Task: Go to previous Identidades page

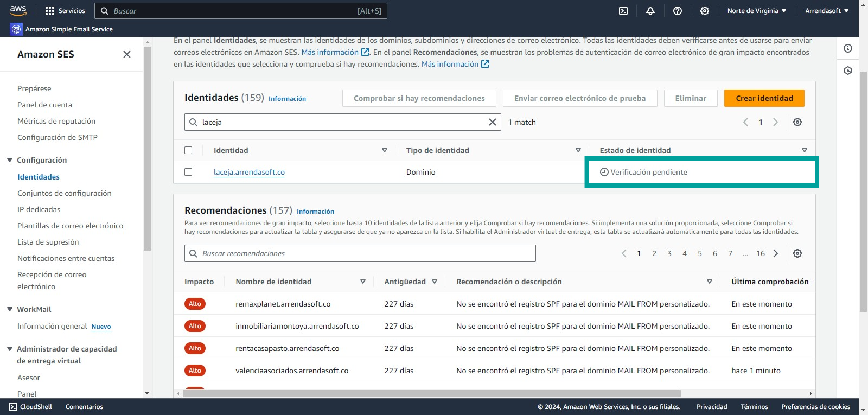Action: click(745, 122)
